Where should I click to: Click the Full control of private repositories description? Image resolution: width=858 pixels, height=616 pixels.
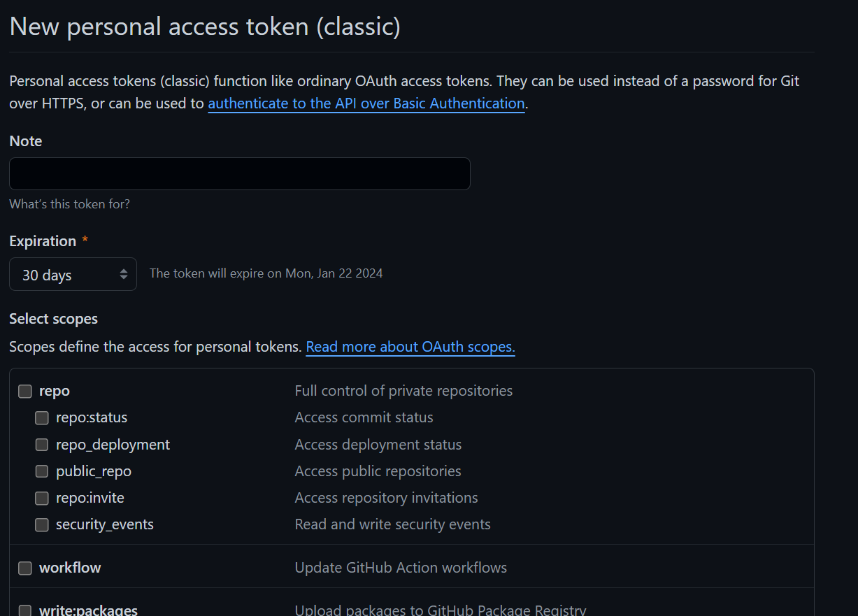coord(403,391)
